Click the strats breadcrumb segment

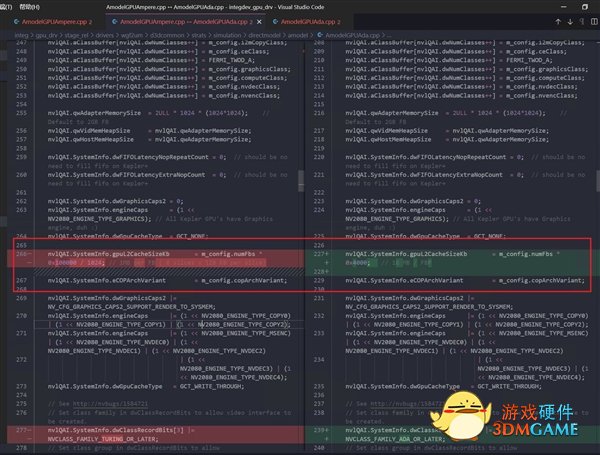pos(199,35)
